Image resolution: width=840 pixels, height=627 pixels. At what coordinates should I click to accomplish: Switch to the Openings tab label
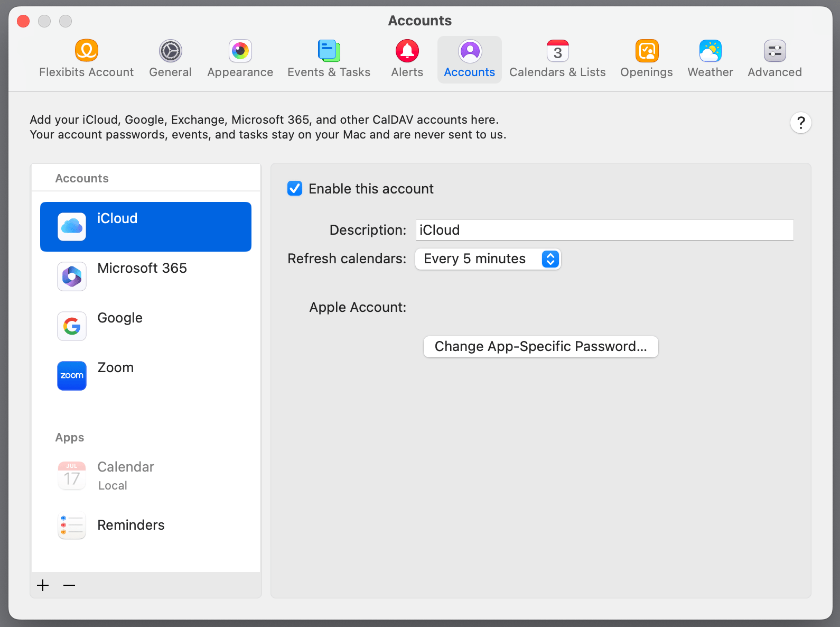tap(647, 72)
